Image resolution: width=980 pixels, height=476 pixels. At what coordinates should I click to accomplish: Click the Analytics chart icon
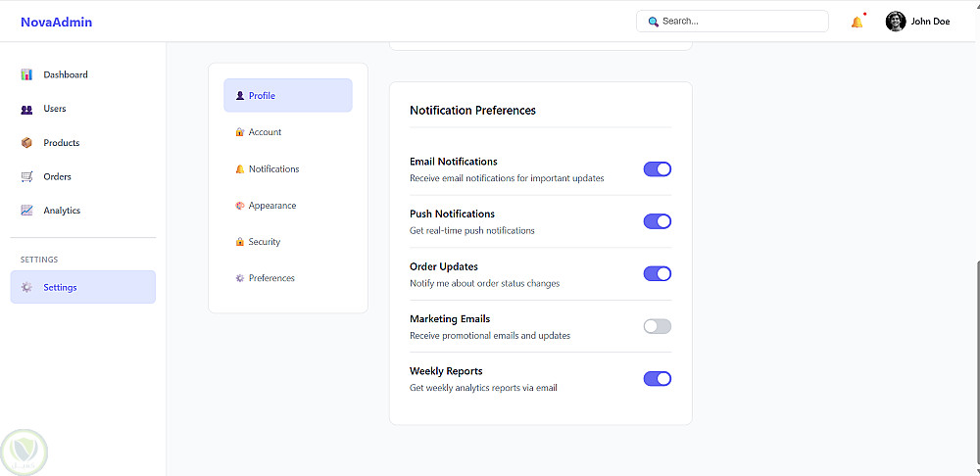tap(26, 211)
